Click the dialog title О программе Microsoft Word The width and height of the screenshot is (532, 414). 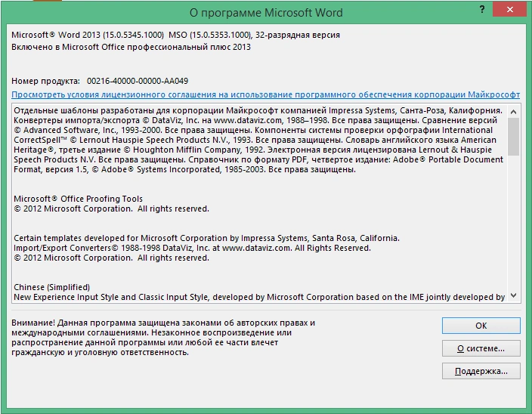pos(266,13)
